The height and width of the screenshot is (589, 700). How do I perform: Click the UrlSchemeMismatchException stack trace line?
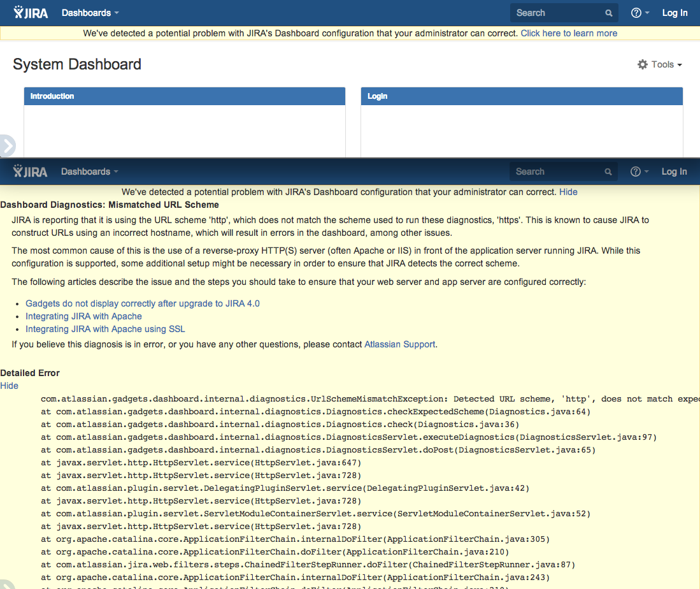(370, 398)
